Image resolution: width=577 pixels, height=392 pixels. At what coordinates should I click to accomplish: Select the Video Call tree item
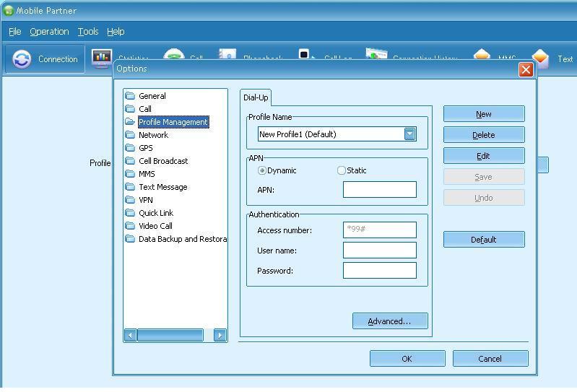point(155,226)
